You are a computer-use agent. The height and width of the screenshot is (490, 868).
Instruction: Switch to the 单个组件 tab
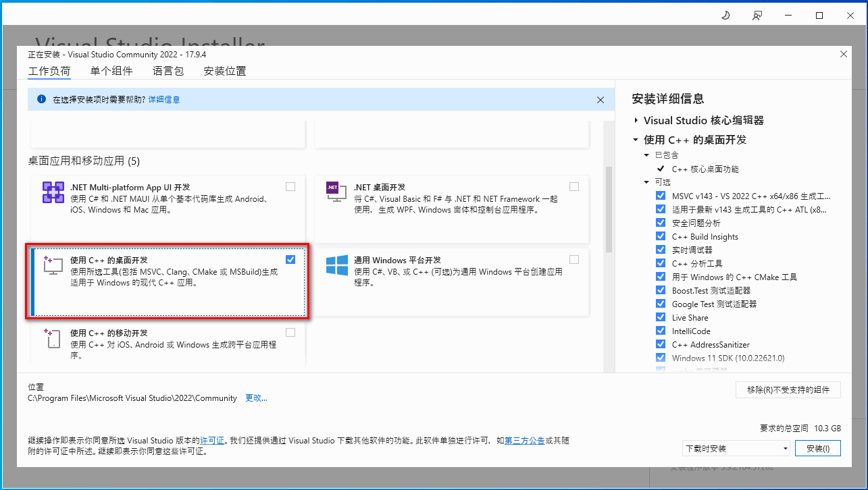coord(111,70)
